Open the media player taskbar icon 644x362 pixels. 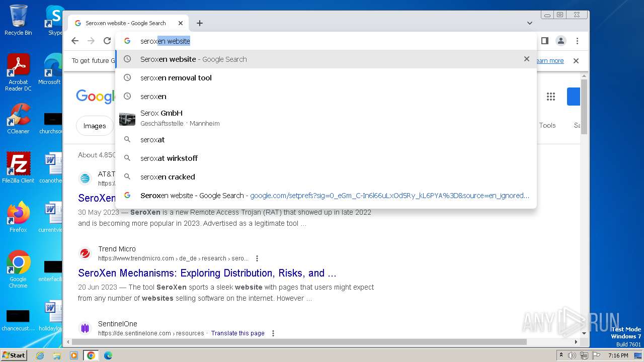tap(74, 355)
